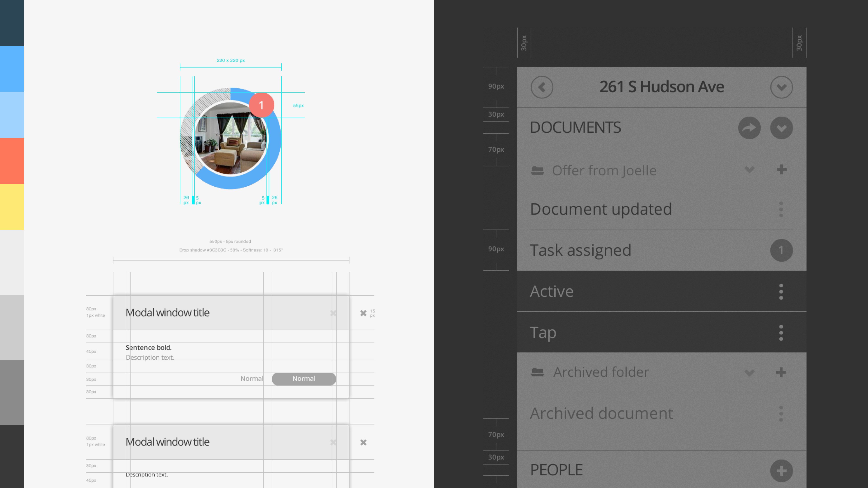Click the folder icon next to Offer from Joelle
The width and height of the screenshot is (868, 488).
coord(538,171)
